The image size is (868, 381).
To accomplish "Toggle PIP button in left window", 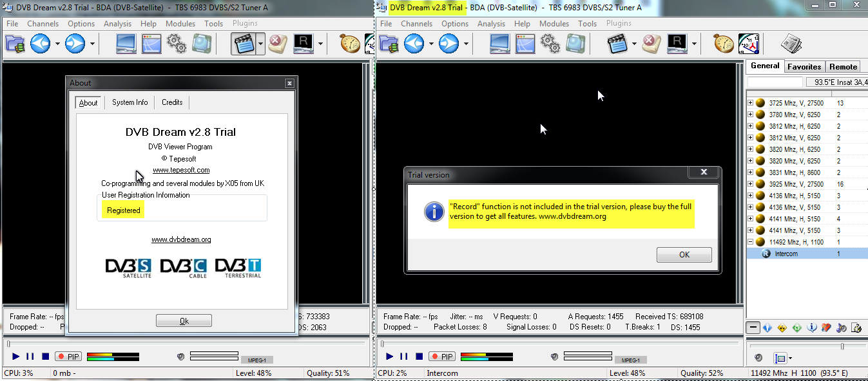I will (x=68, y=357).
